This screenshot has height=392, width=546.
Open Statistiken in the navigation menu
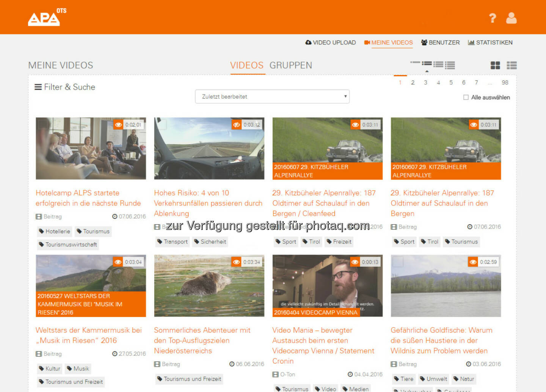tap(490, 42)
